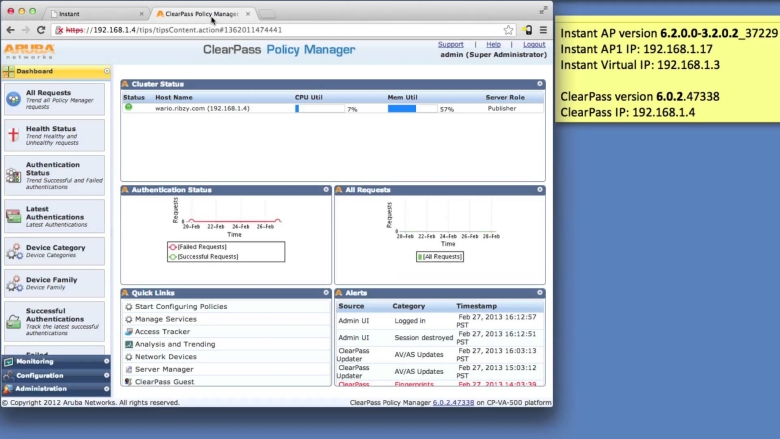Click the Start Configuring Policies gear icon
Screen dimensions: 780x439
(x=129, y=307)
